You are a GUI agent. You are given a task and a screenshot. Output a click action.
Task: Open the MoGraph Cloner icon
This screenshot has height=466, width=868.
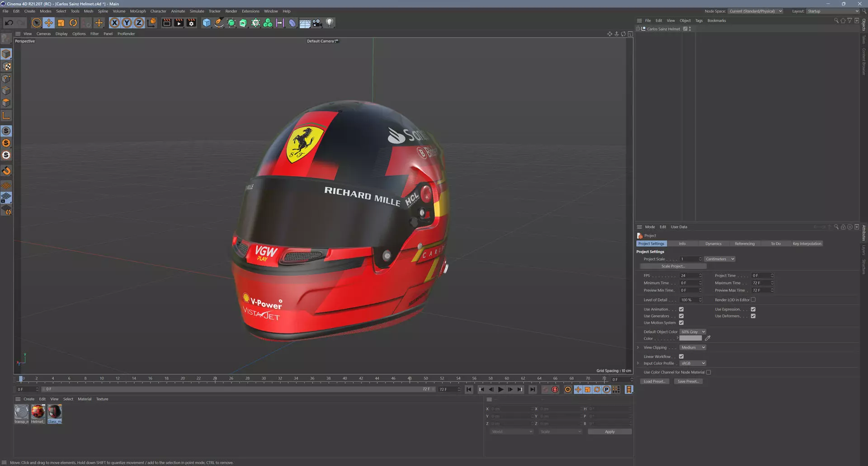click(x=268, y=23)
